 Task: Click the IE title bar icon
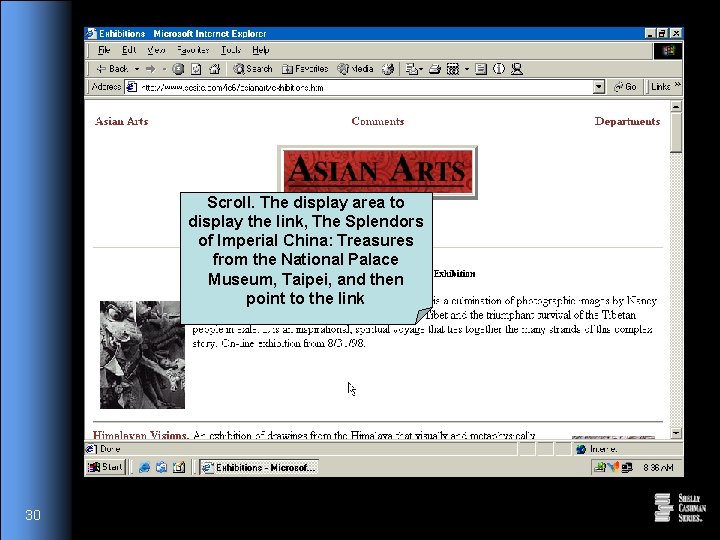click(91, 34)
